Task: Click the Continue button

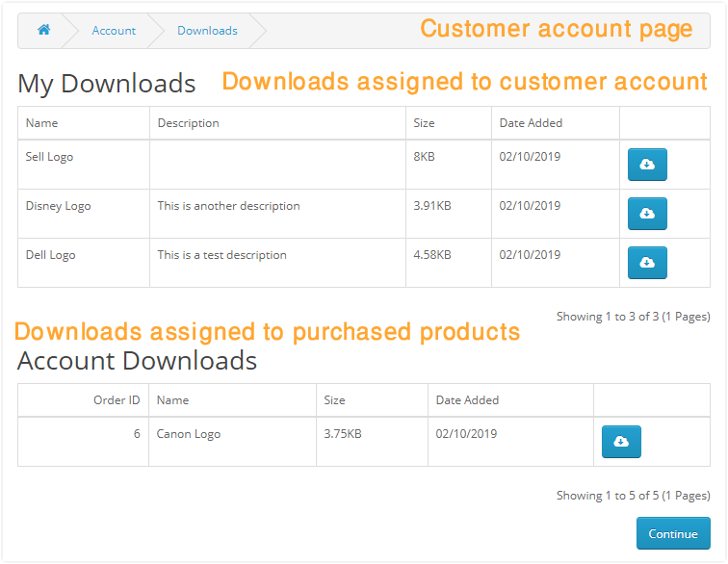Action: pos(673,533)
